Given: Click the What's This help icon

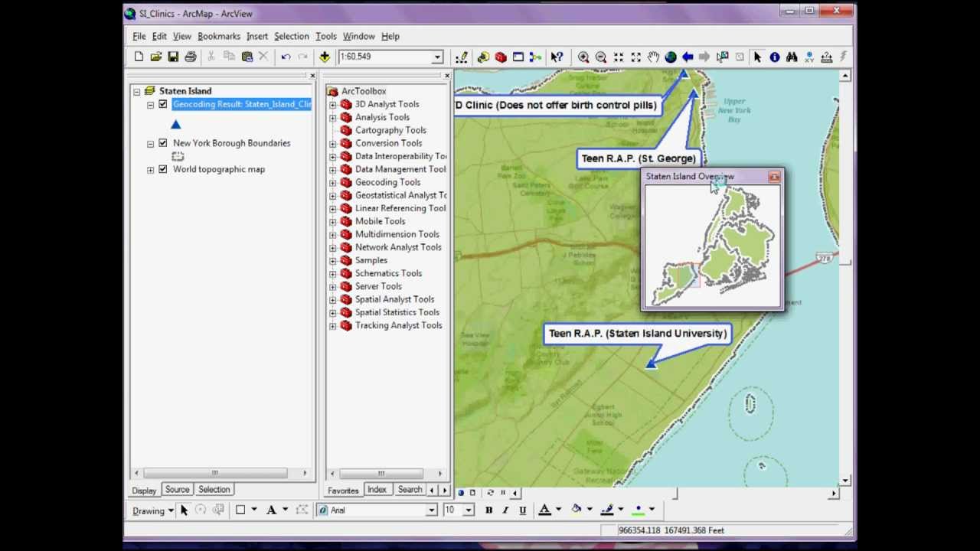Looking at the screenshot, I should pyautogui.click(x=557, y=57).
